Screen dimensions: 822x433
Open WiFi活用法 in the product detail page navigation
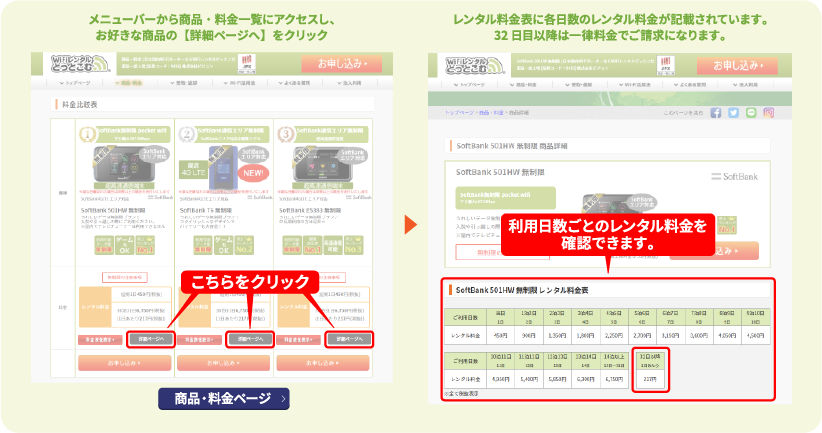(635, 84)
